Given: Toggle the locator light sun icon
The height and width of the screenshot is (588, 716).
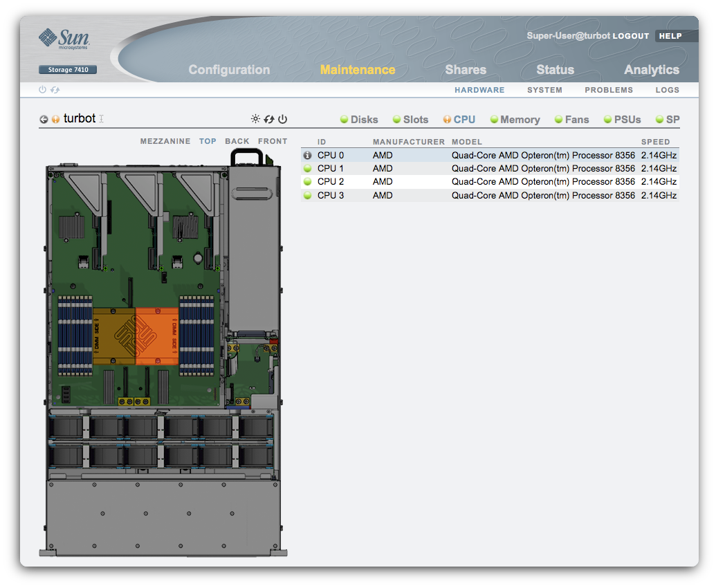Looking at the screenshot, I should 255,119.
